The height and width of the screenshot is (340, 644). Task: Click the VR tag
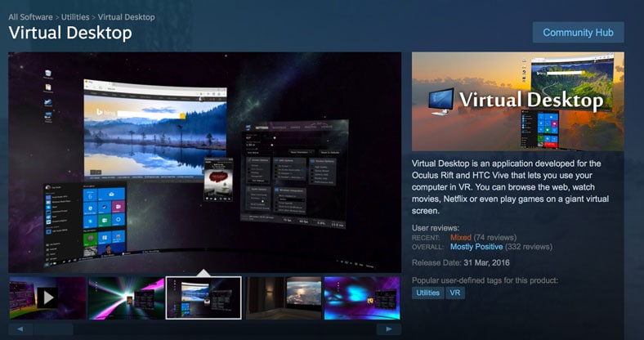pos(455,293)
